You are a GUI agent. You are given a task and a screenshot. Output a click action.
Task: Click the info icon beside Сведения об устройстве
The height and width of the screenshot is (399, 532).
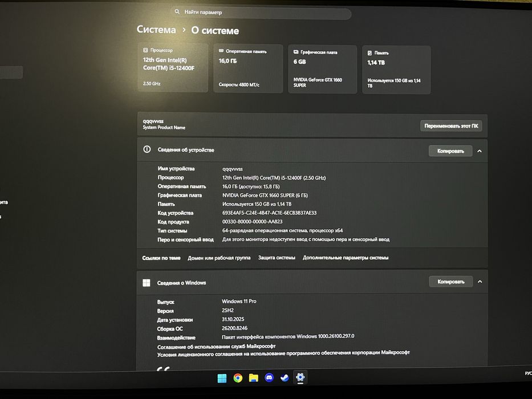point(147,149)
